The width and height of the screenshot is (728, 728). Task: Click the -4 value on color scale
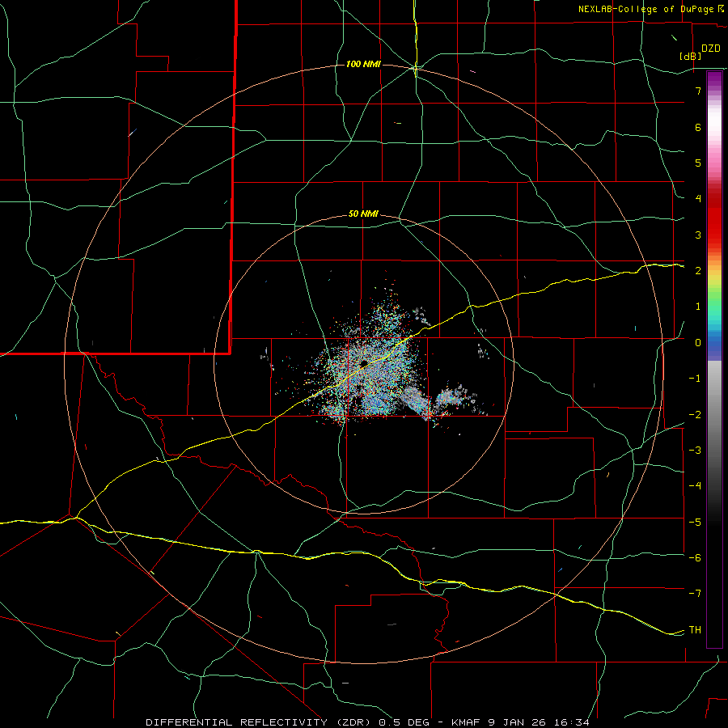(x=695, y=486)
